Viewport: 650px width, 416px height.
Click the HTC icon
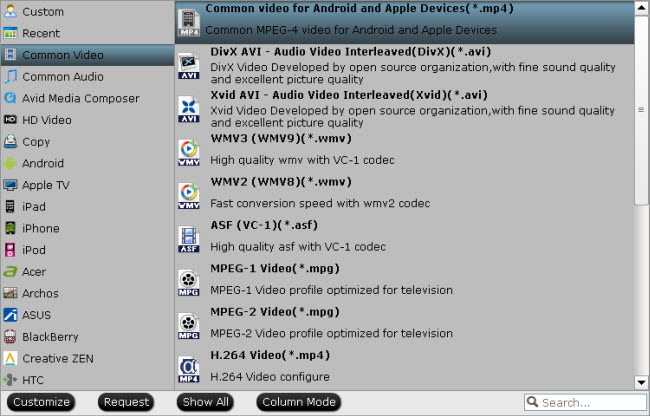coord(10,380)
